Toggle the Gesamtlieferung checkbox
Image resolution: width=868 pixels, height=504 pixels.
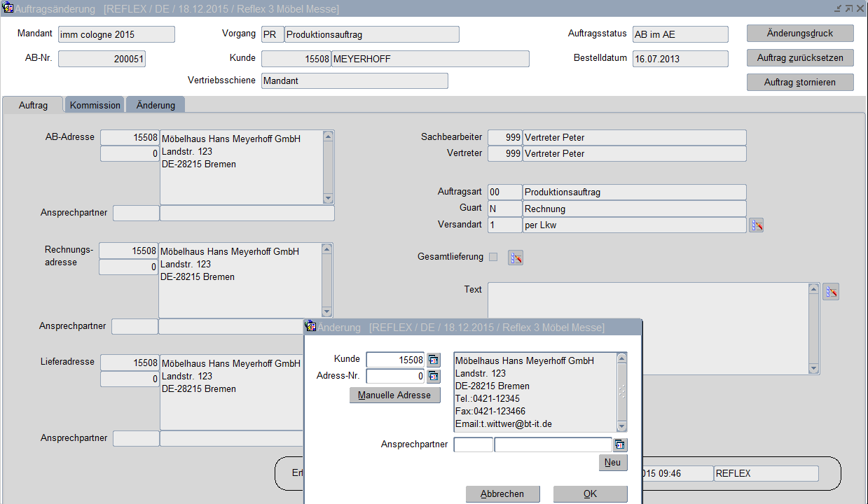click(493, 257)
